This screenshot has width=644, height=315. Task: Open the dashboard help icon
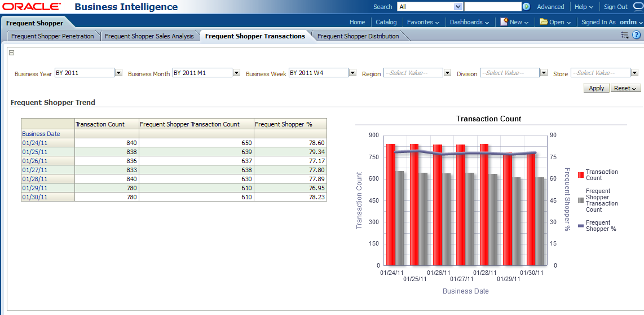[x=637, y=35]
